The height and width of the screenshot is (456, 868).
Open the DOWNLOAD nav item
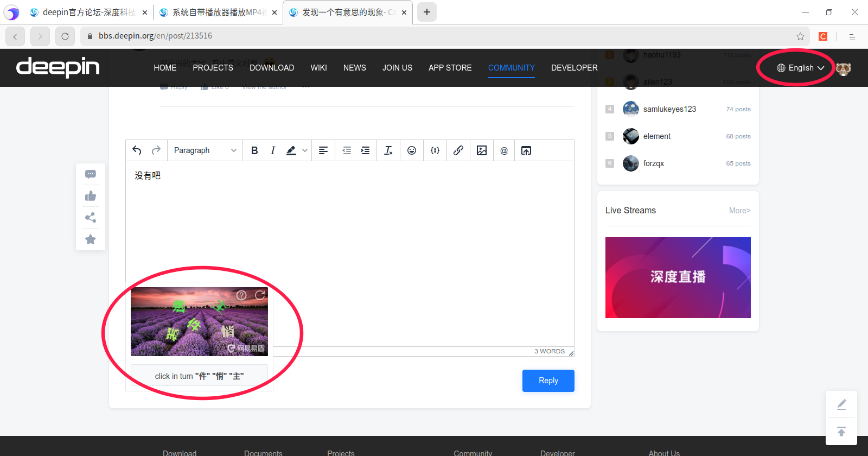272,68
